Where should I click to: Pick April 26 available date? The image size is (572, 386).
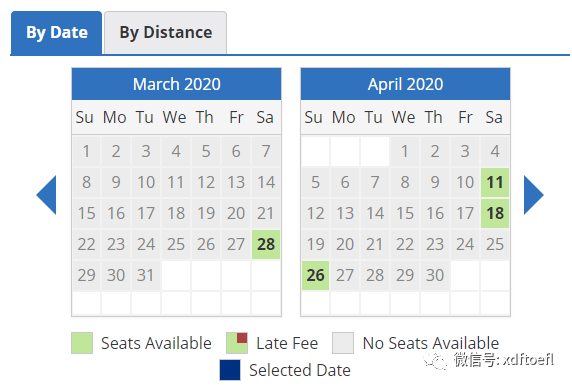tap(316, 275)
